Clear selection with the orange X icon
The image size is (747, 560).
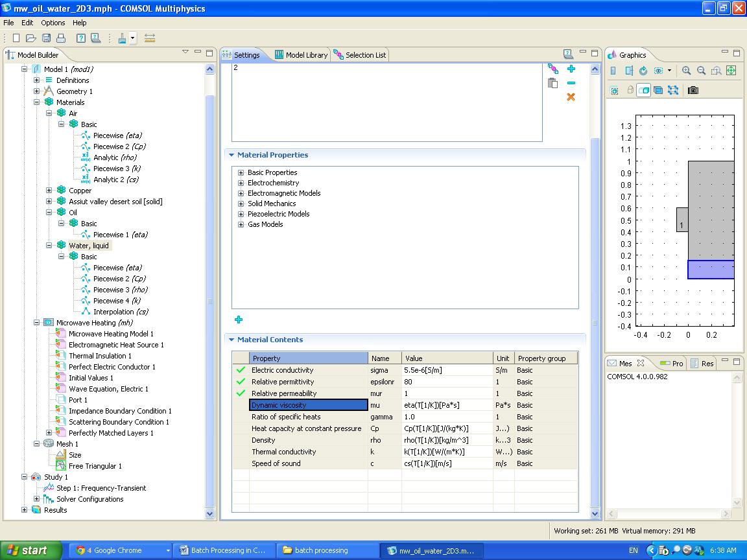(x=571, y=97)
